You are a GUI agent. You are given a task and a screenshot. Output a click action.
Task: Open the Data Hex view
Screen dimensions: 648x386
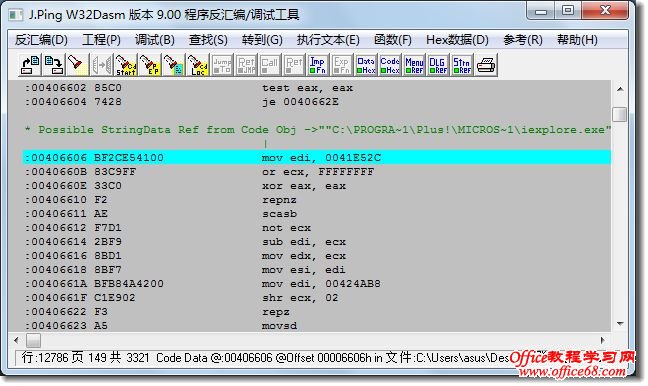pos(366,65)
